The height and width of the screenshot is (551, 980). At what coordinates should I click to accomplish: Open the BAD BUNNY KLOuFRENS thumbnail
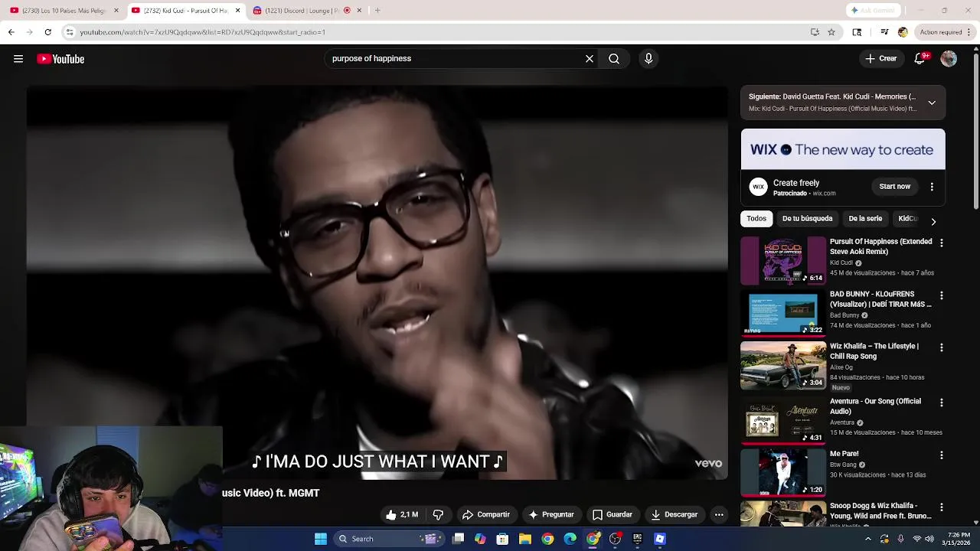click(782, 313)
